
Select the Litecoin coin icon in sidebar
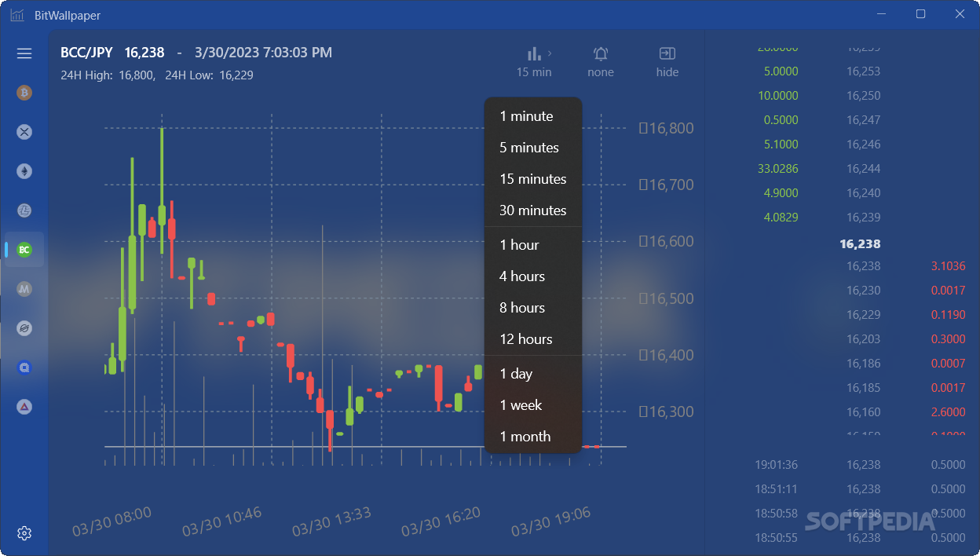click(24, 210)
